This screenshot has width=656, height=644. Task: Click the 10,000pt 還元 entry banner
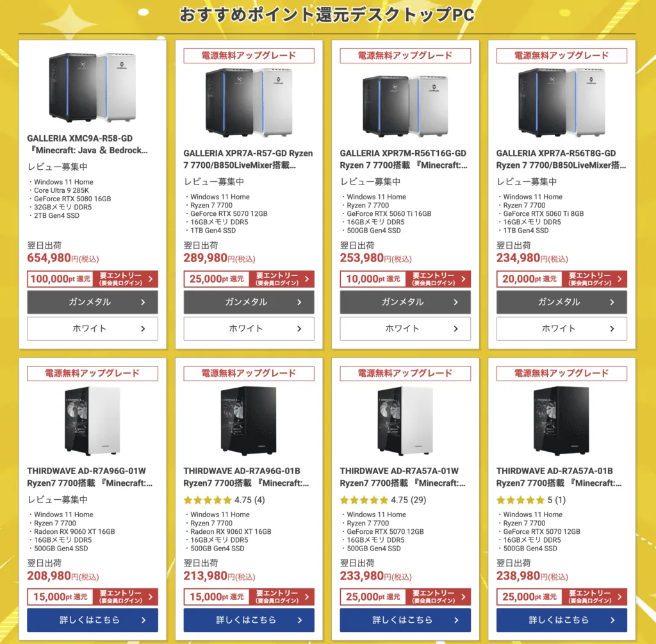(405, 279)
